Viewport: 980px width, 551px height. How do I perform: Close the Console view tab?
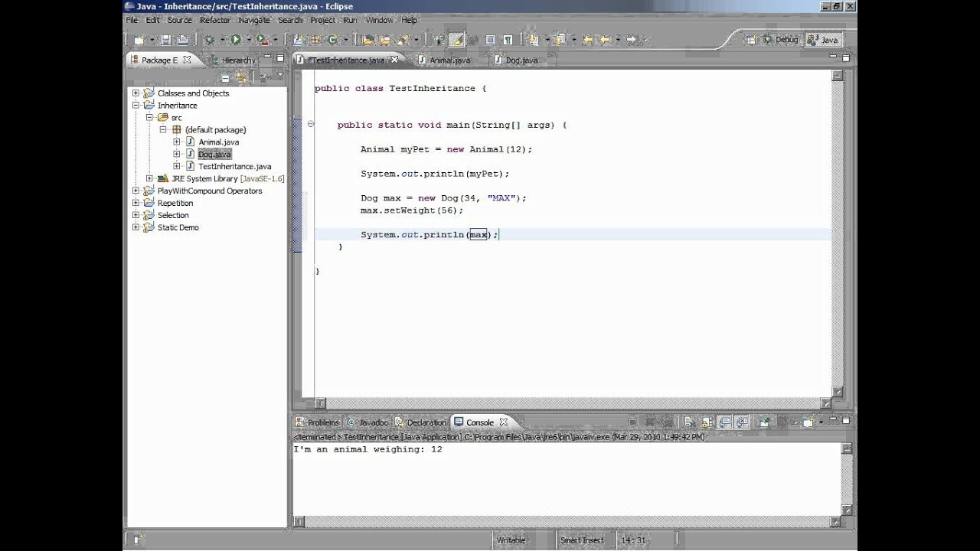coord(504,422)
